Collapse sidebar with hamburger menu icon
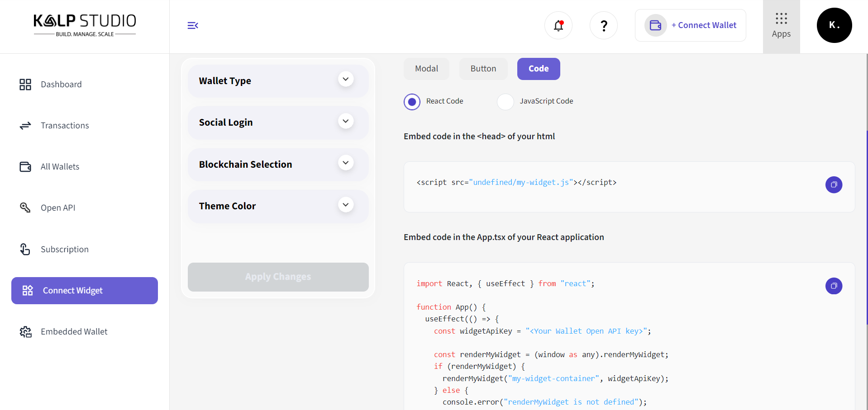This screenshot has height=410, width=868. [x=193, y=25]
